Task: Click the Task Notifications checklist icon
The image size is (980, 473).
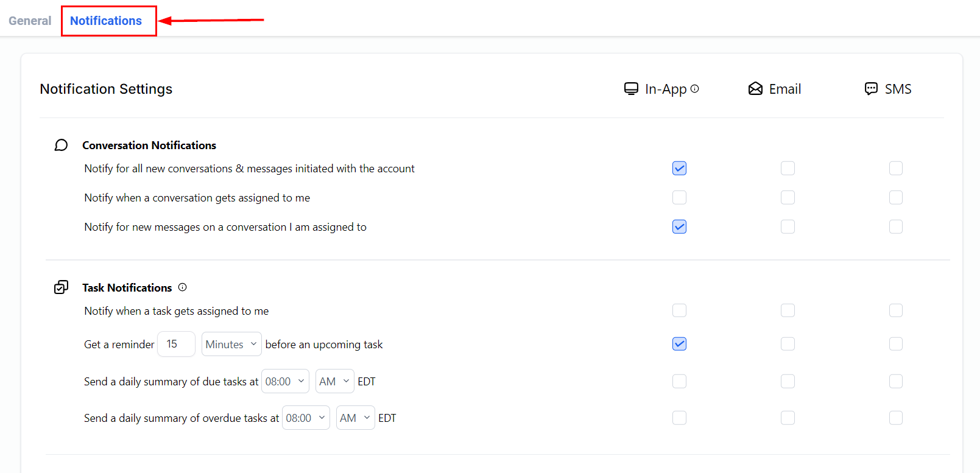Action: (x=61, y=287)
